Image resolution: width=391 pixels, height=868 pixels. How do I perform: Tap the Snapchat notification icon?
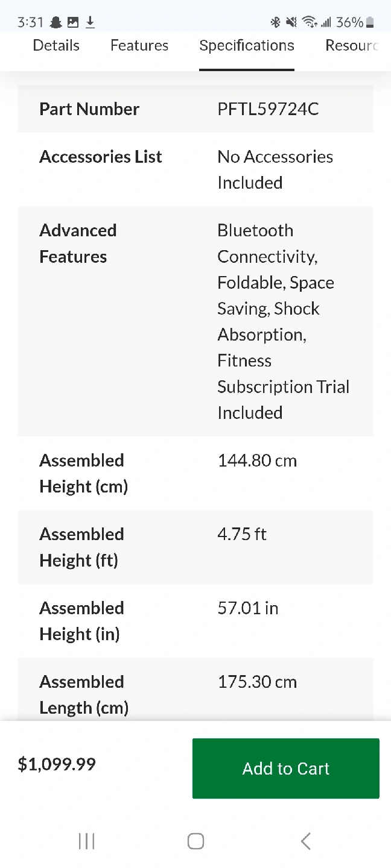tap(56, 23)
